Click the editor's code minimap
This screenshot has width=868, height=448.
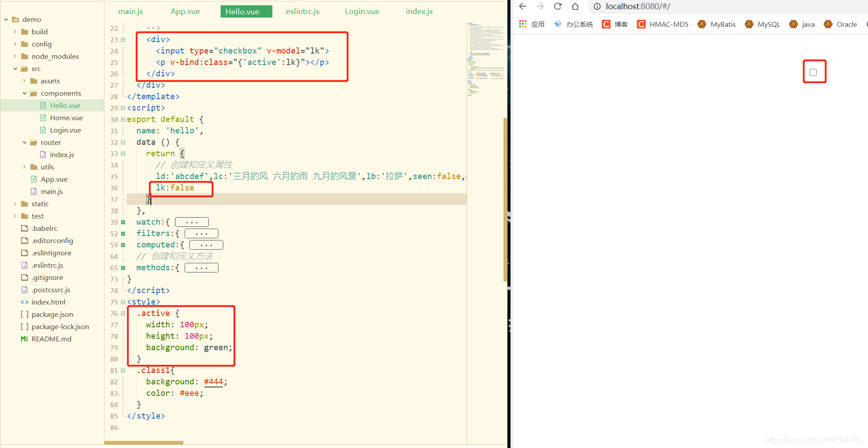tap(485, 59)
